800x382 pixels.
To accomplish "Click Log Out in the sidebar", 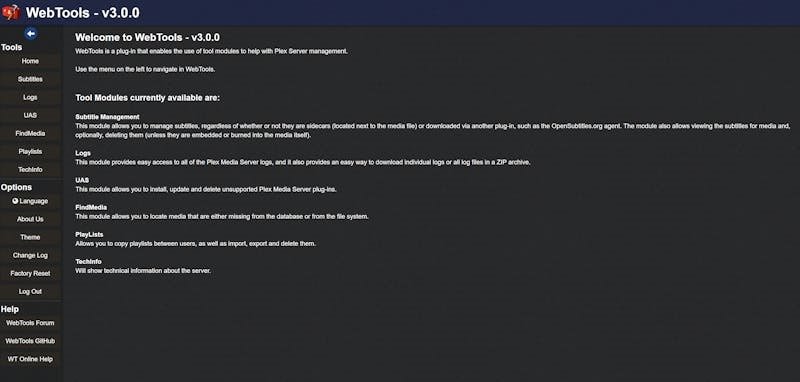I will pos(30,292).
